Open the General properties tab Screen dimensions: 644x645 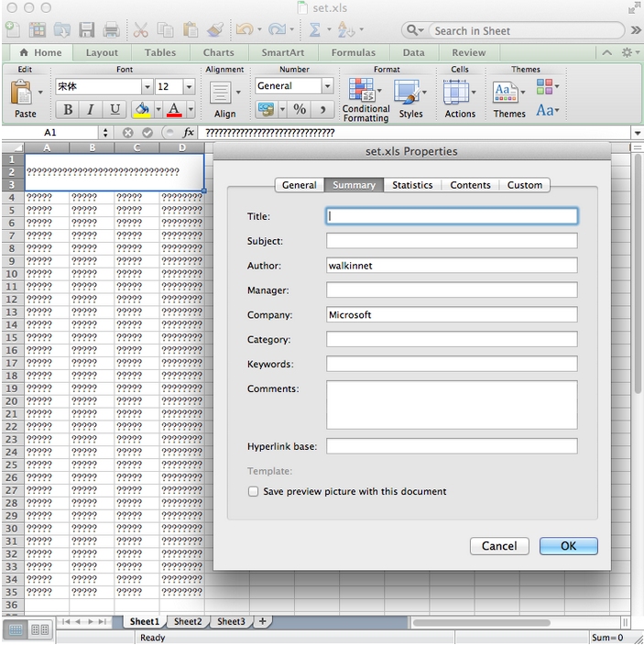pyautogui.click(x=300, y=185)
